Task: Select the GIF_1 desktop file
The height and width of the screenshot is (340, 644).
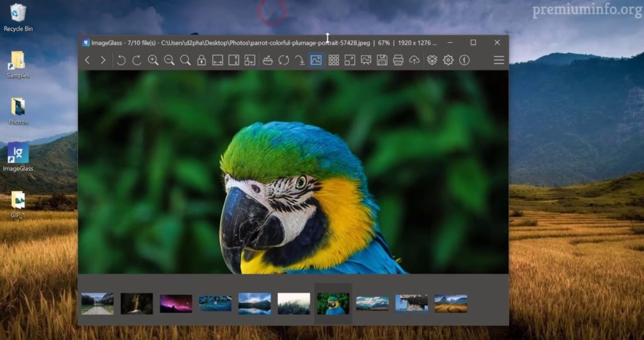Action: 18,204
